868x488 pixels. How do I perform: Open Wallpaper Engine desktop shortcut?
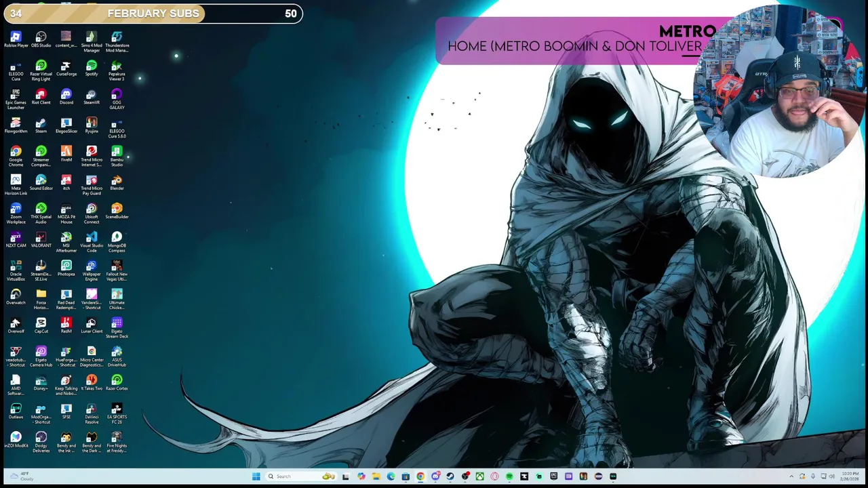pyautogui.click(x=92, y=270)
